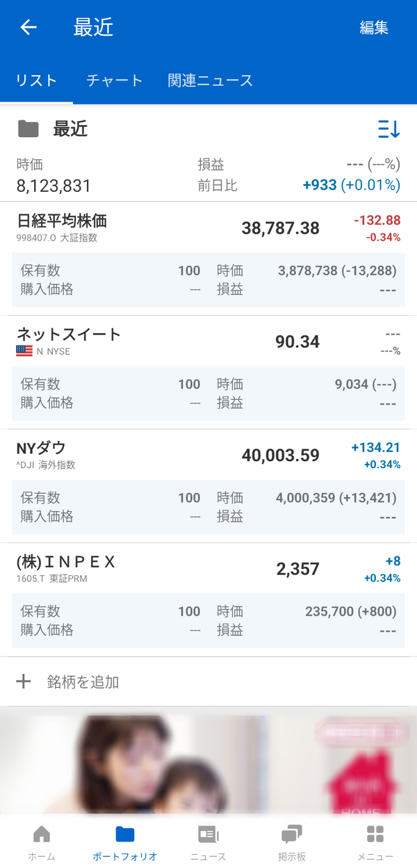Open the NYダウ index row

tap(208, 485)
